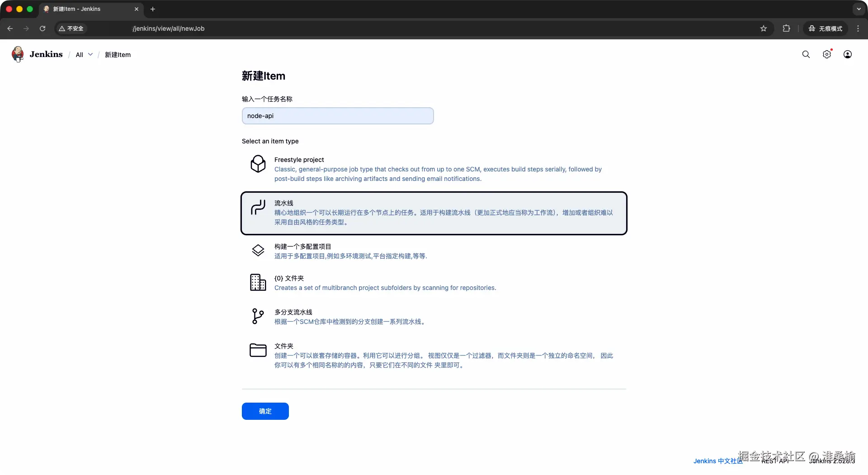868x475 pixels.
Task: Choose the 流水线 item type
Action: [434, 213]
